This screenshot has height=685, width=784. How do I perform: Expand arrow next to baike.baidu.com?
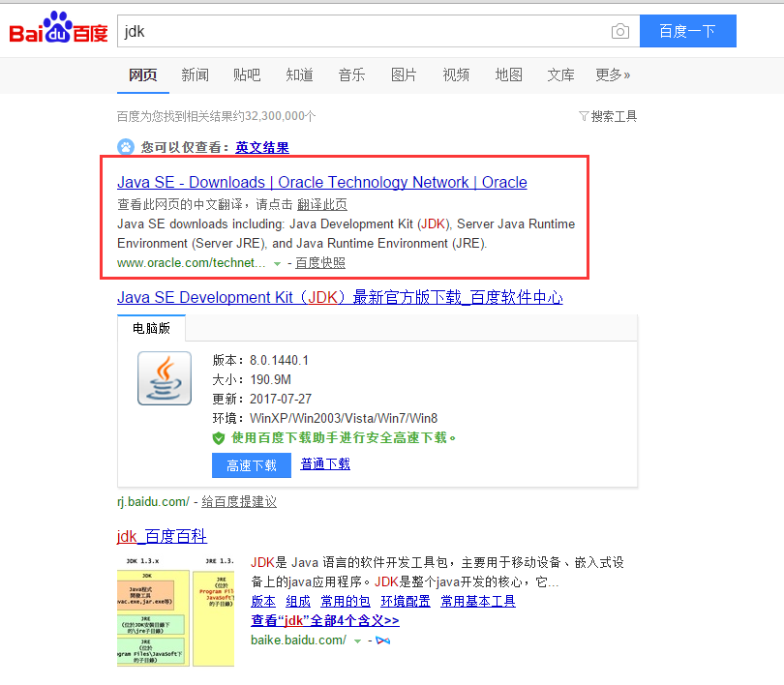click(357, 641)
